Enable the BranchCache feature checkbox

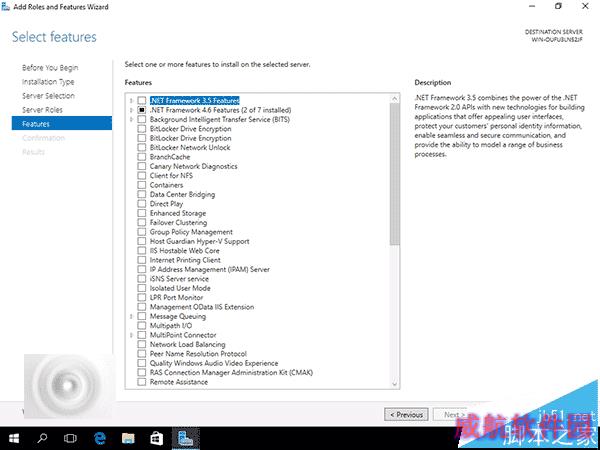pos(142,157)
